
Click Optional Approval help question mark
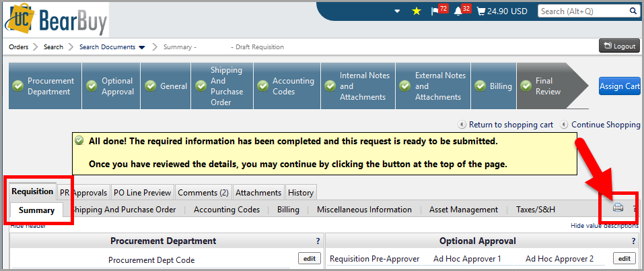point(633,241)
